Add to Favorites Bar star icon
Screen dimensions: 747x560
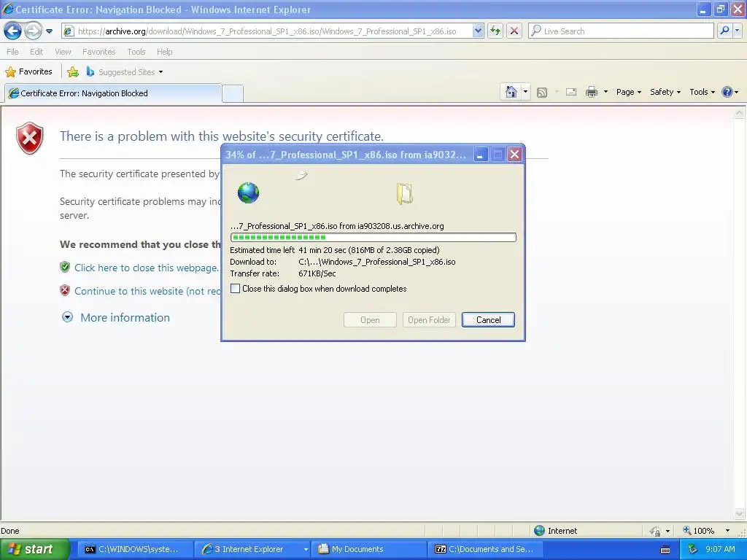pyautogui.click(x=73, y=72)
